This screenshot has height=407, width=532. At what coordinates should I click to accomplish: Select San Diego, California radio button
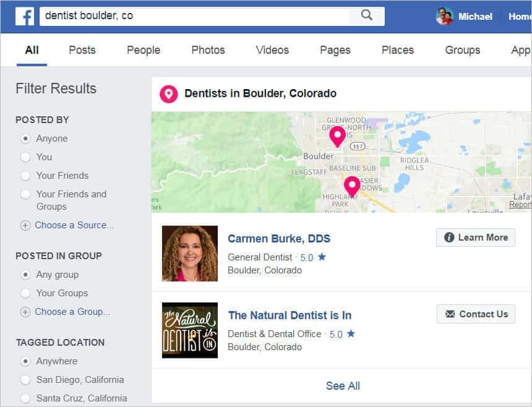pyautogui.click(x=25, y=380)
